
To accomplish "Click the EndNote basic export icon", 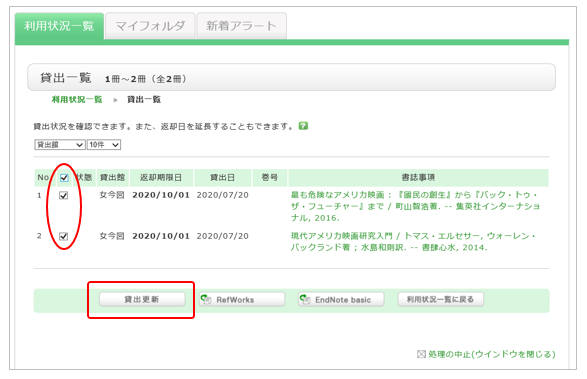I will pyautogui.click(x=305, y=299).
